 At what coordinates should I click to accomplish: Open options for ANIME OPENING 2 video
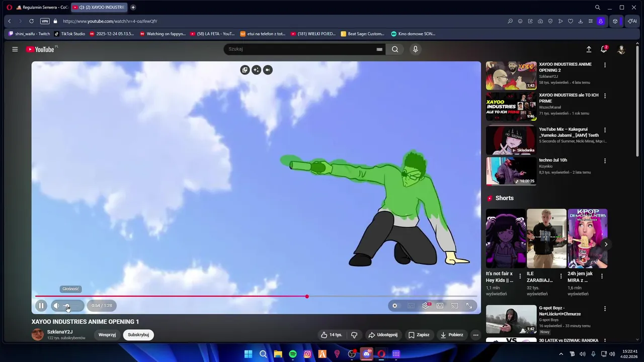tap(605, 65)
